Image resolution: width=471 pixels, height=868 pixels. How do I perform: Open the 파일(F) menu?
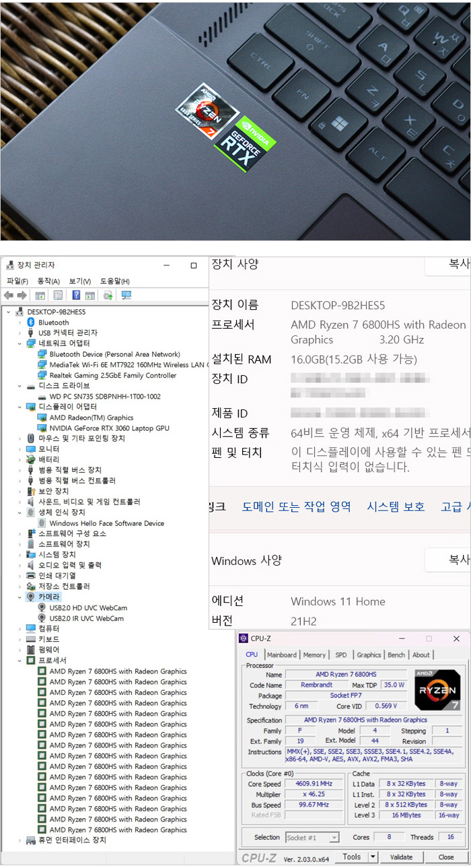[x=17, y=281]
